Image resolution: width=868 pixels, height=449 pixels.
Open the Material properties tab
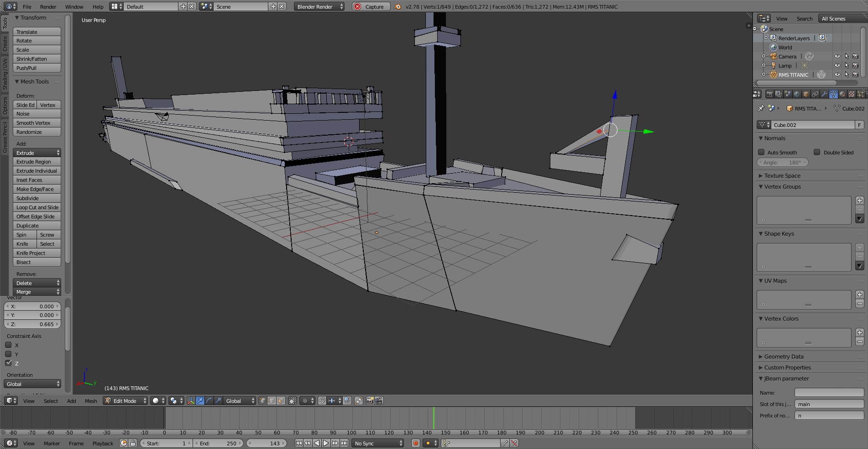pyautogui.click(x=842, y=94)
